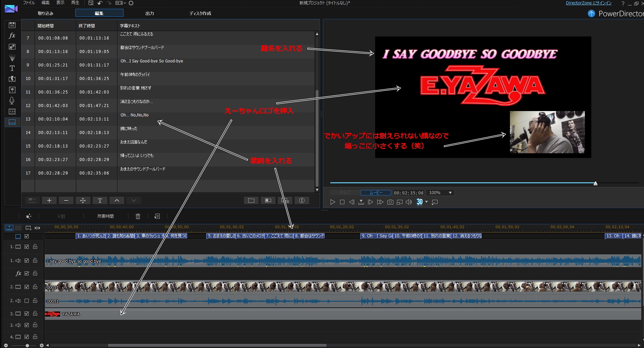644x348 pixels.
Task: Open the 3D mode dropdown arrow
Action: (427, 202)
